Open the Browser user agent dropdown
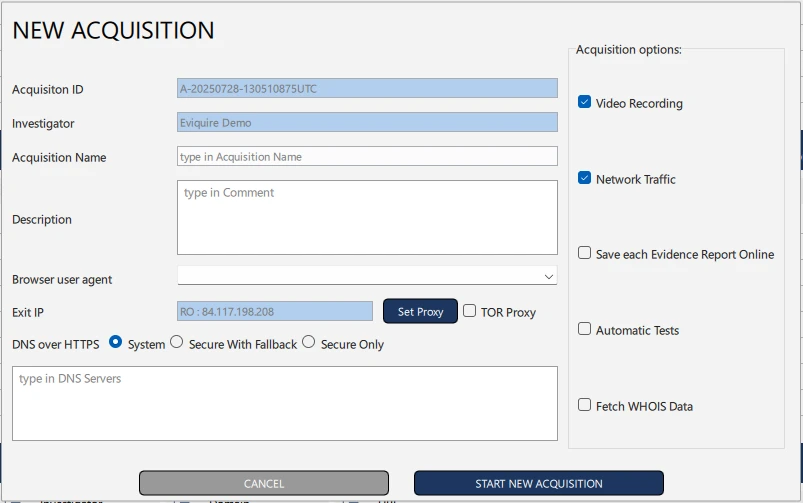Image resolution: width=803 pixels, height=503 pixels. click(367, 276)
